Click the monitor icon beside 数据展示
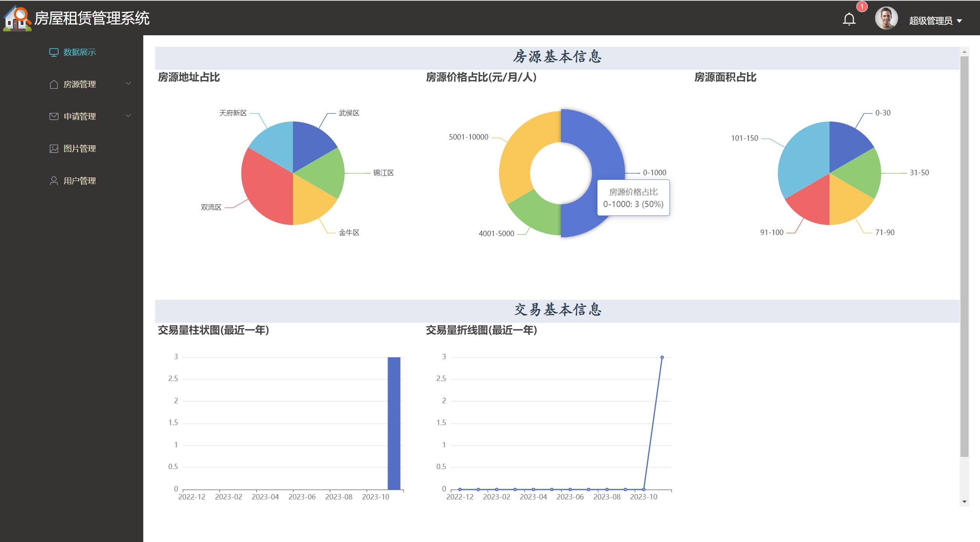Image resolution: width=980 pixels, height=542 pixels. pos(54,52)
